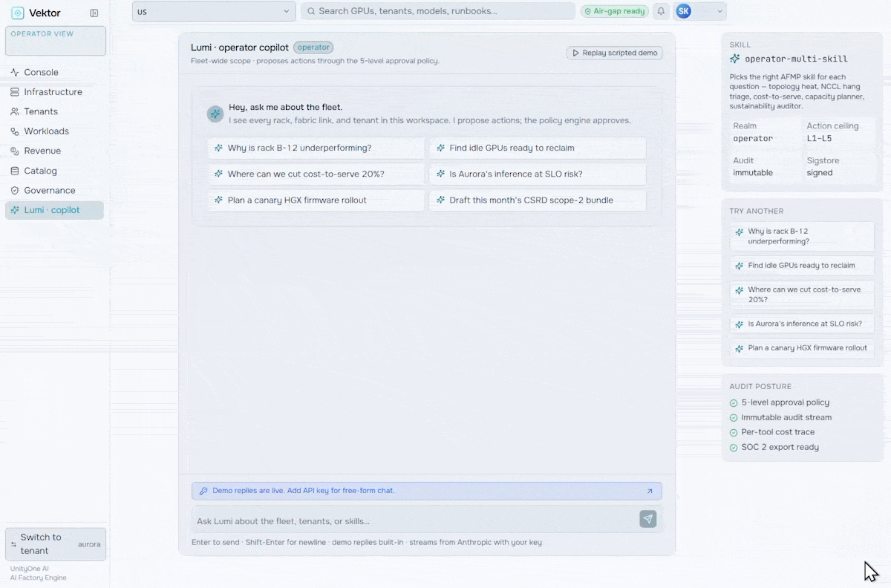Click the operator badge next to title
891x588 pixels.
pyautogui.click(x=313, y=48)
